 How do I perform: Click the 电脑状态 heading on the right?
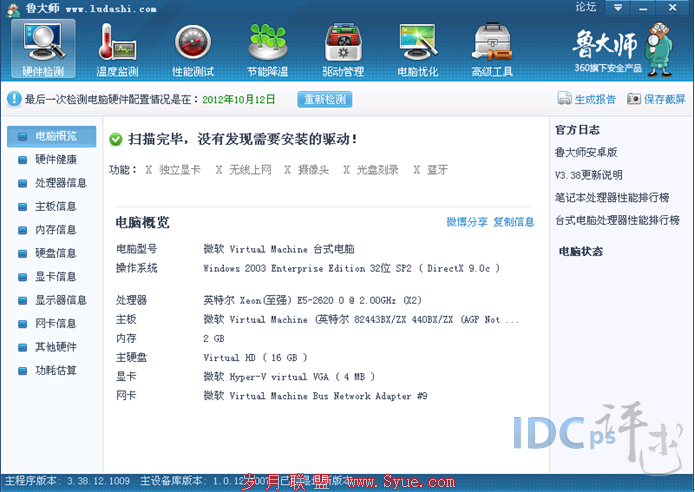(x=581, y=252)
